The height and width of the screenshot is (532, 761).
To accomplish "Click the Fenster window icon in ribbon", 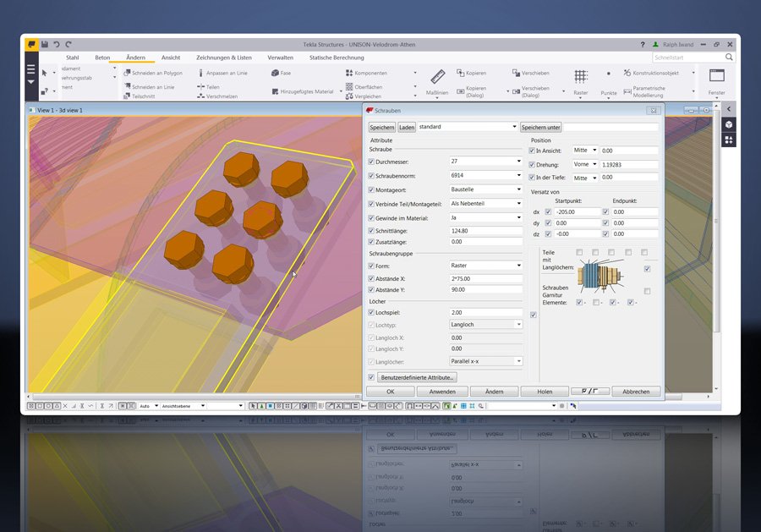I will (716, 76).
